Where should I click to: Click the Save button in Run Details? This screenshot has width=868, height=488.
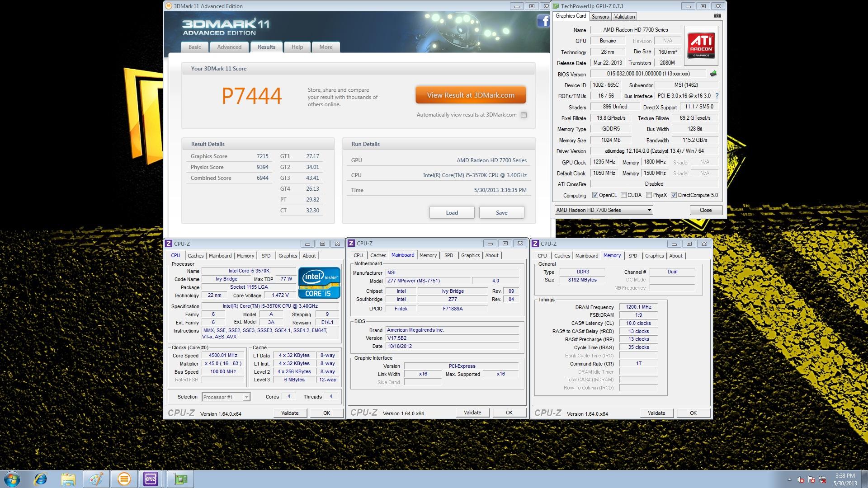(x=501, y=213)
